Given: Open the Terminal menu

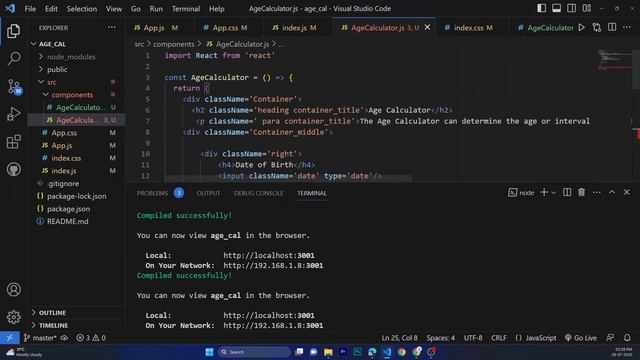Looking at the screenshot, I should (x=186, y=9).
